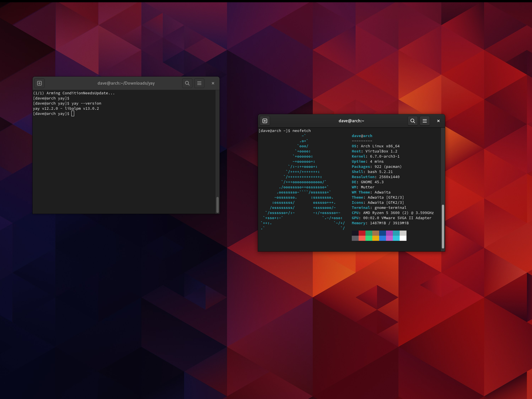Click the yellow swatch in neofetch's bottom color row
Image resolution: width=532 pixels, height=399 pixels.
point(375,238)
